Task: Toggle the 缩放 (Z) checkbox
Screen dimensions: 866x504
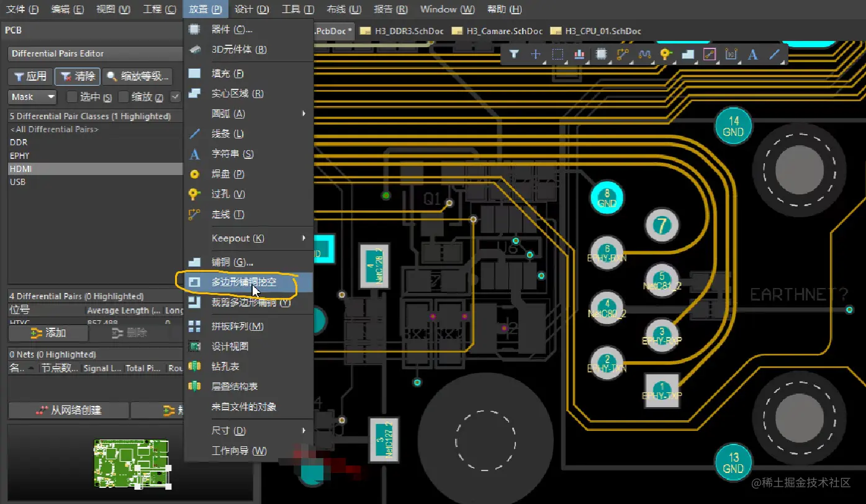Action: [124, 97]
